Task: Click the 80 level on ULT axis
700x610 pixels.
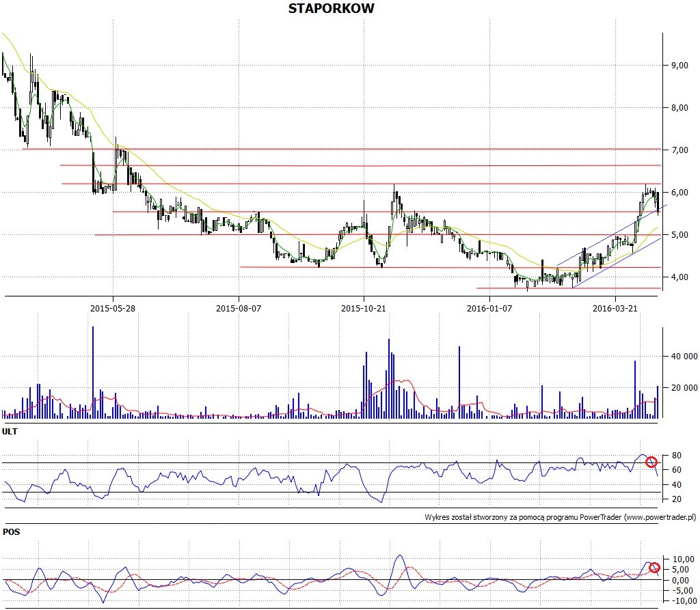Action: pyautogui.click(x=676, y=456)
